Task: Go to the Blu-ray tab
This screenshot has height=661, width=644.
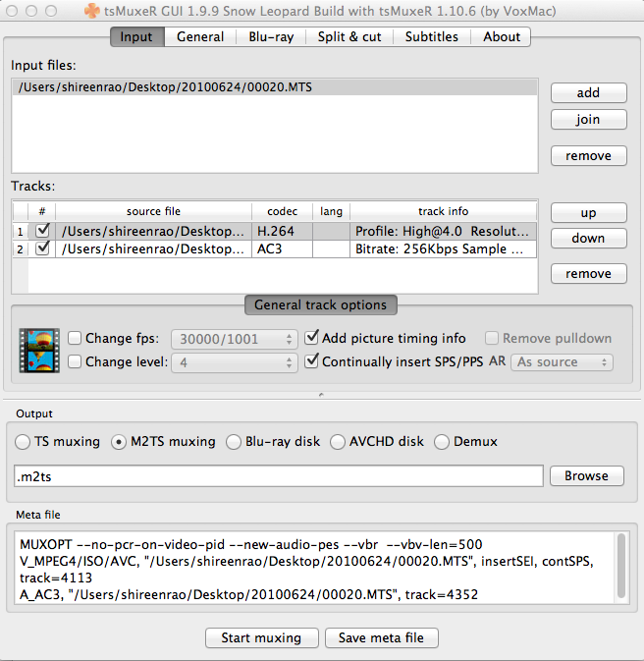Action: point(270,36)
